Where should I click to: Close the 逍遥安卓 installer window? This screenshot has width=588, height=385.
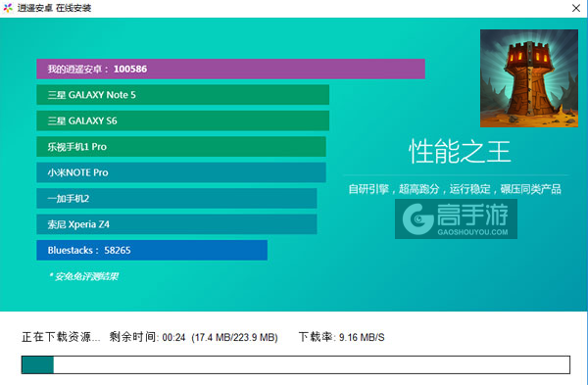[x=576, y=8]
